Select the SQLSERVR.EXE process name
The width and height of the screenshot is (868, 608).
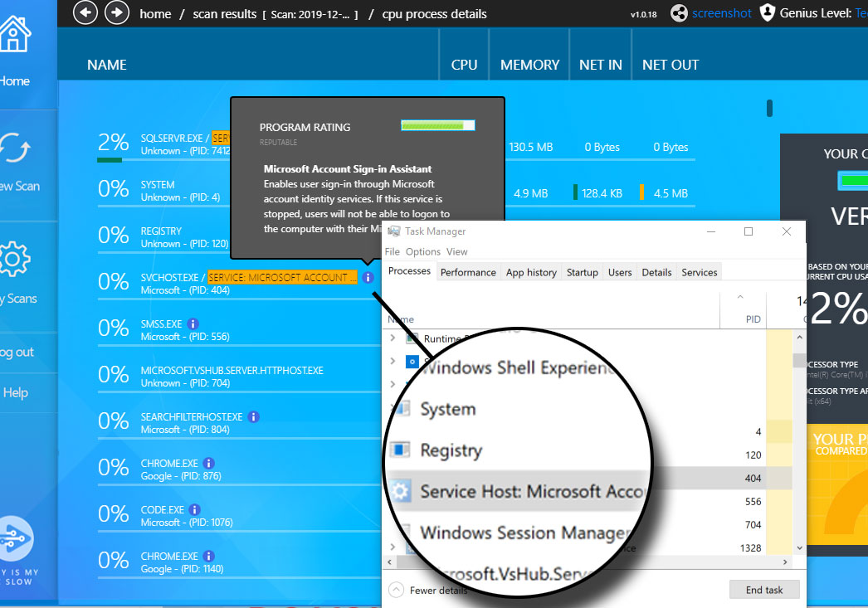pos(172,139)
